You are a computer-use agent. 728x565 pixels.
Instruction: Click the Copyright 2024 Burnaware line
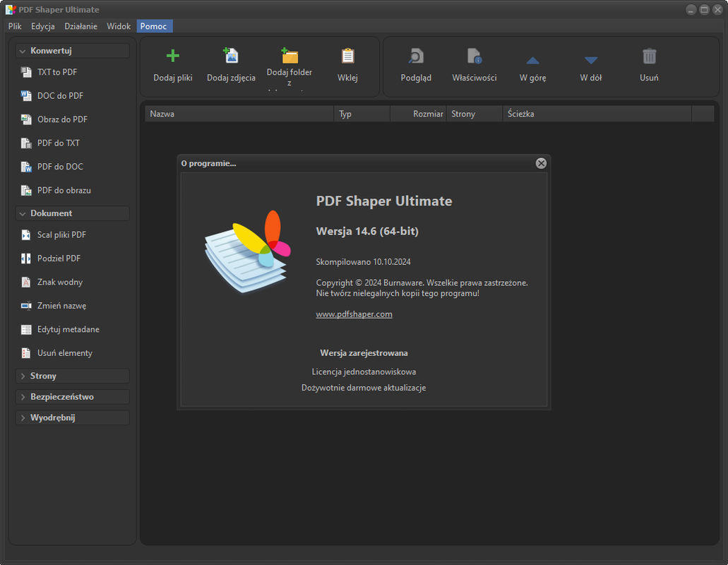(x=422, y=282)
